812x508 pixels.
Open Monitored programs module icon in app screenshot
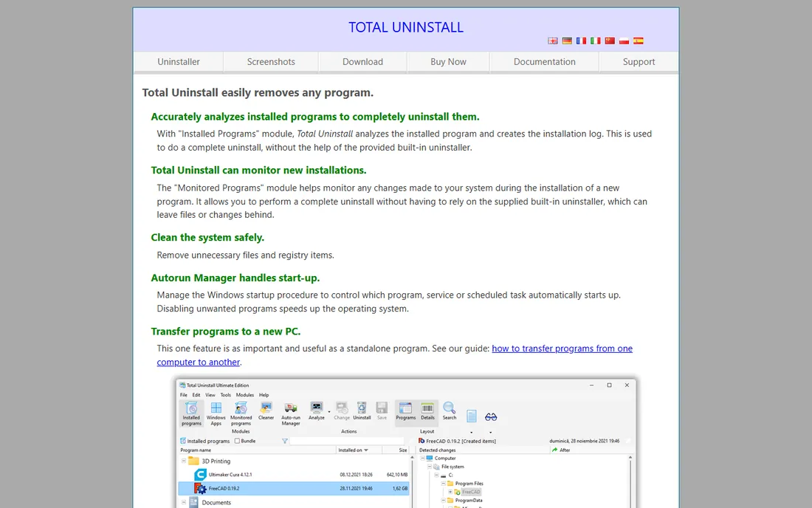241,413
